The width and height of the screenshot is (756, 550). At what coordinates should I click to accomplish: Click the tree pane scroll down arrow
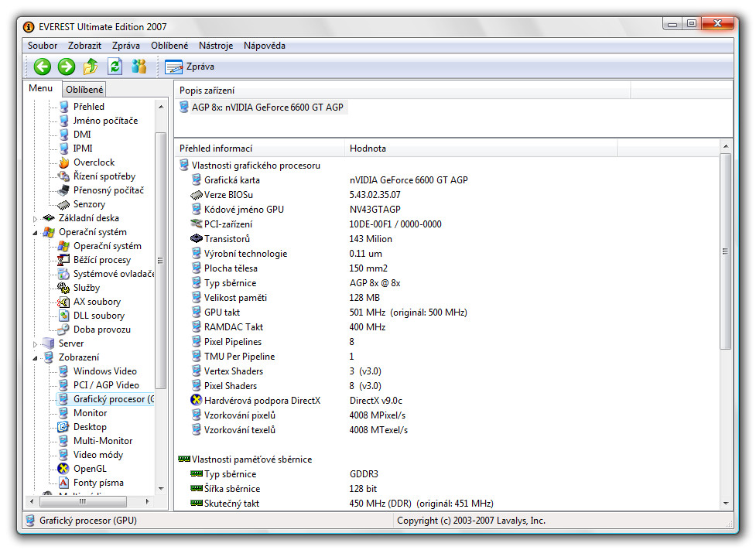[161, 489]
